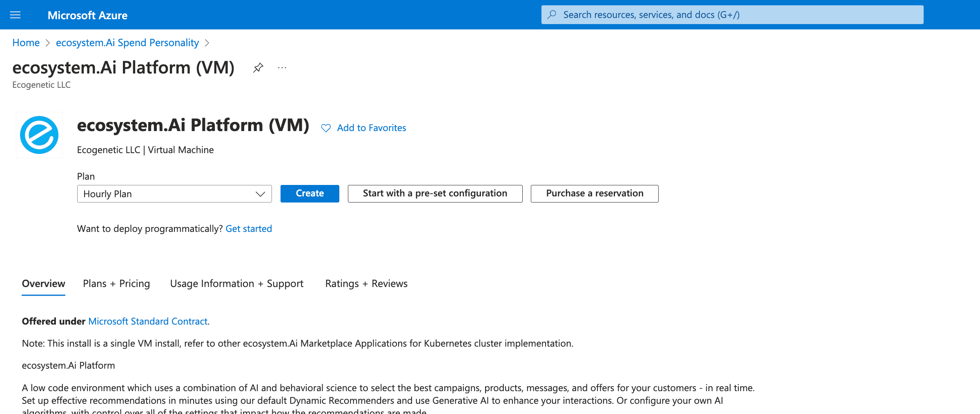Click the 'Offered under' bold text
Image resolution: width=980 pixels, height=414 pixels.
(x=53, y=321)
